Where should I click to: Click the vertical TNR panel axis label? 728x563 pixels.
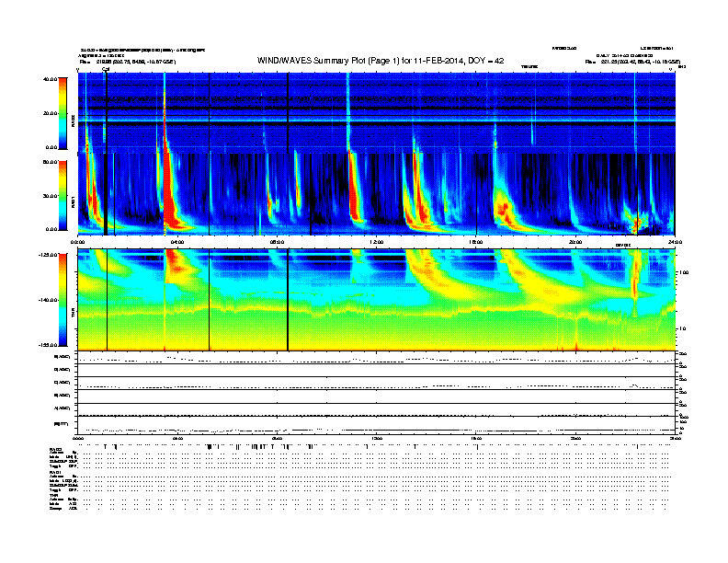tap(74, 315)
